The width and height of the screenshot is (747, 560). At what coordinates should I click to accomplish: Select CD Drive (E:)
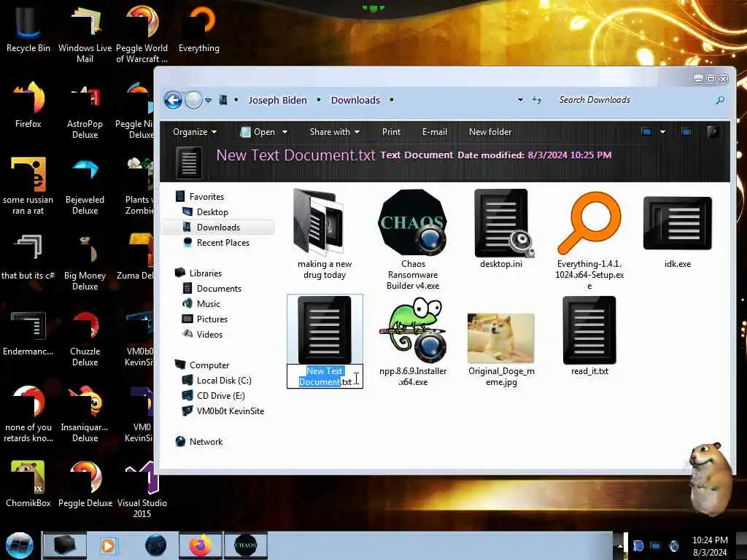220,396
